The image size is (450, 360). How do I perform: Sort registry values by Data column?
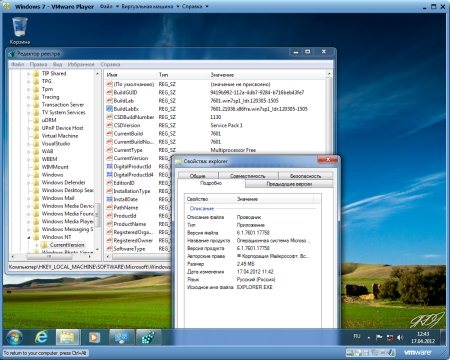(x=267, y=75)
